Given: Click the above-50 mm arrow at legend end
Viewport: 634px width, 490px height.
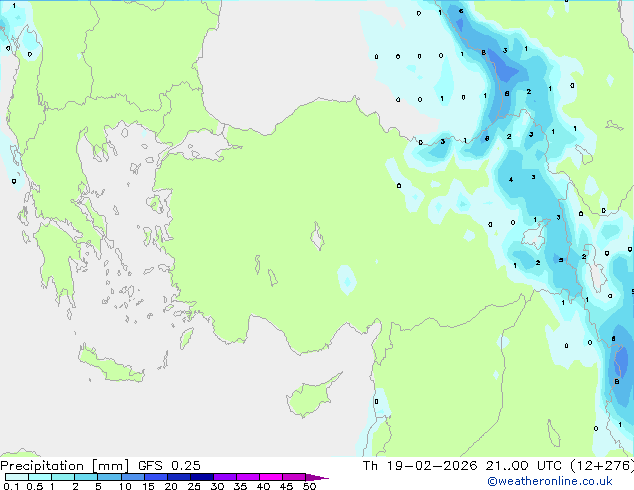Looking at the screenshot, I should click(317, 477).
